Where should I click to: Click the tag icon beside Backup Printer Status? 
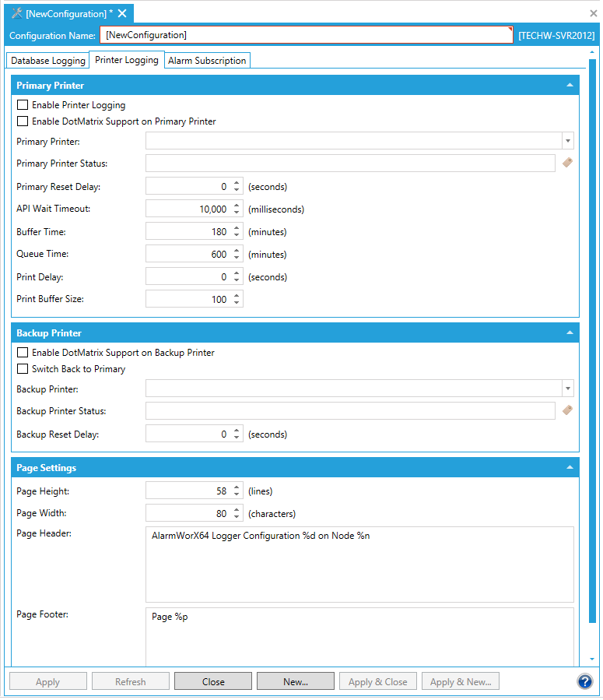pyautogui.click(x=567, y=410)
